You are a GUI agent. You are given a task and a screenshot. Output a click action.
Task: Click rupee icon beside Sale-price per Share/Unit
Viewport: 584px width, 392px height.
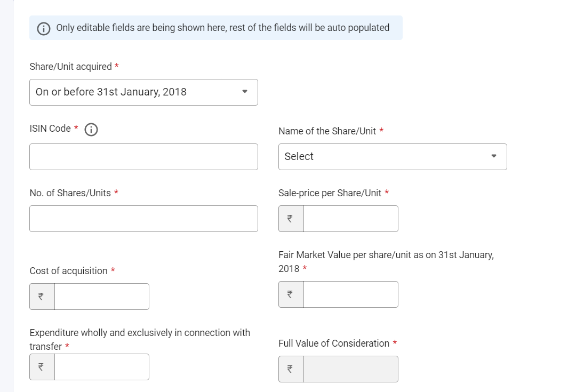pyautogui.click(x=291, y=219)
